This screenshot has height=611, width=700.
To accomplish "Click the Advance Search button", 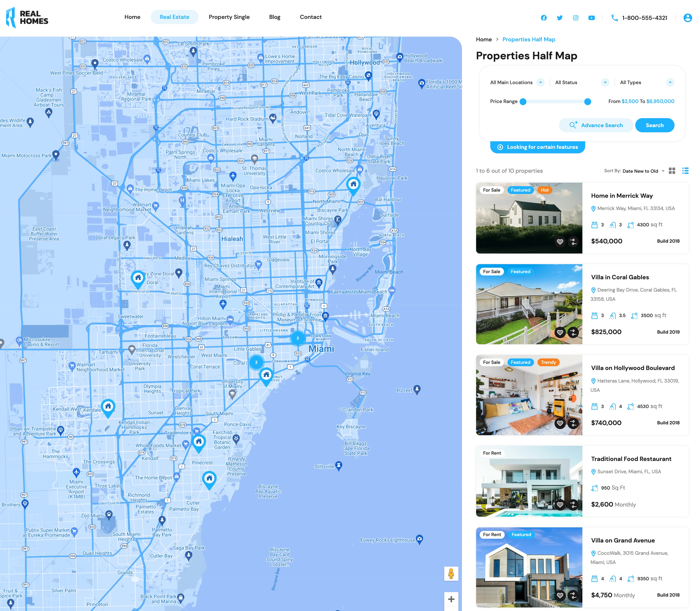I will (596, 125).
